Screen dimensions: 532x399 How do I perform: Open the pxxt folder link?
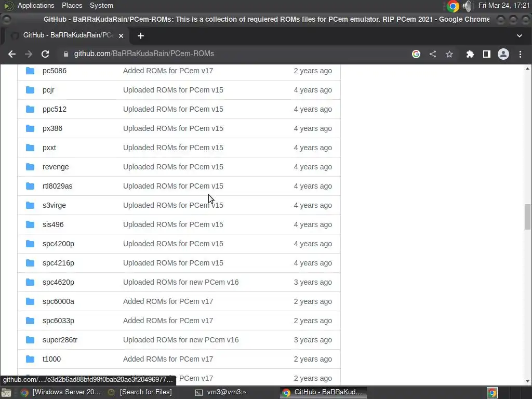tap(49, 148)
